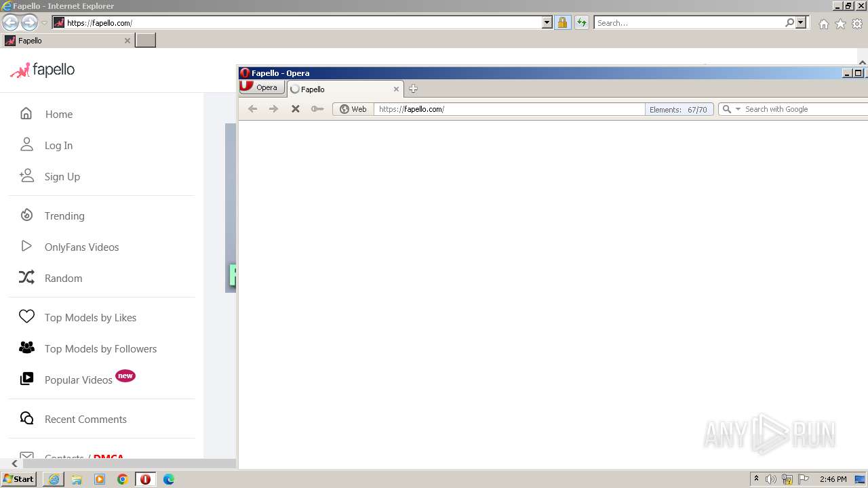
Task: Open the Sign Up link
Action: (x=62, y=176)
